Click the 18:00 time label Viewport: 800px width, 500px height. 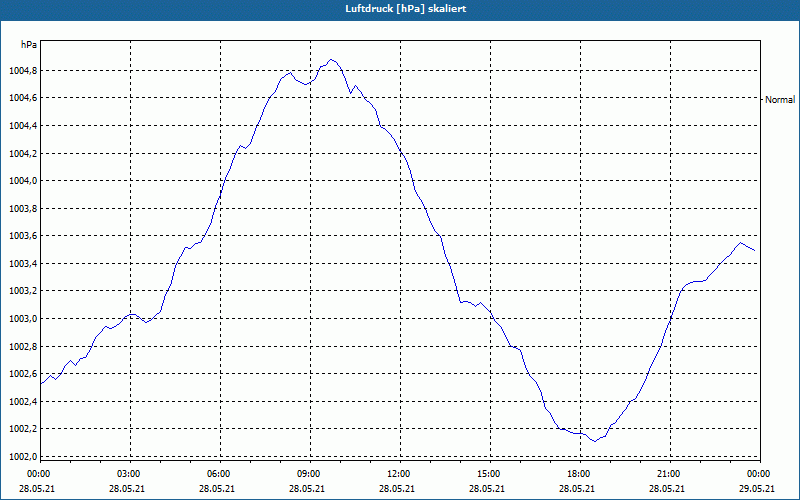(579, 474)
